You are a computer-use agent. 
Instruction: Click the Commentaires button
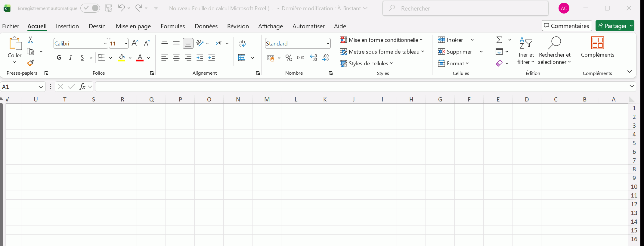(x=567, y=26)
